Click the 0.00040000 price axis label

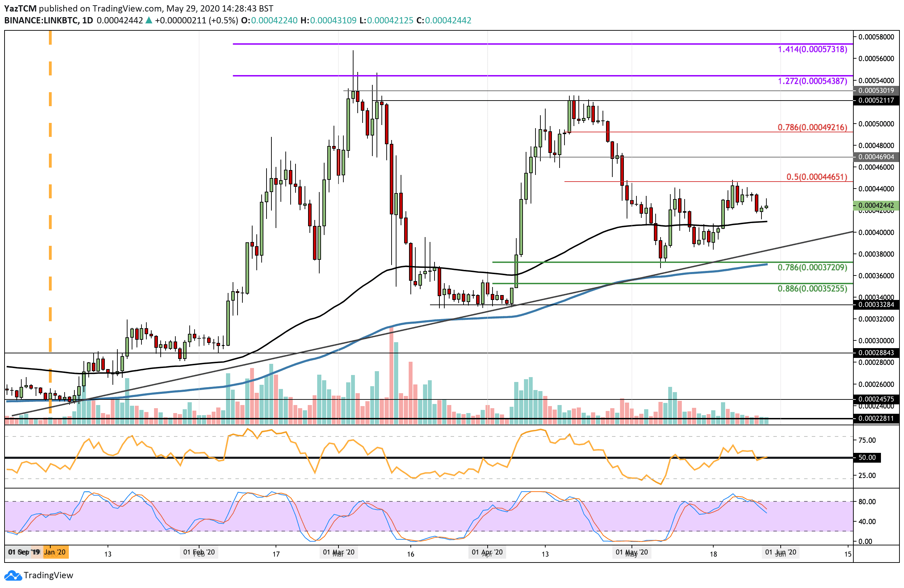tap(876, 232)
